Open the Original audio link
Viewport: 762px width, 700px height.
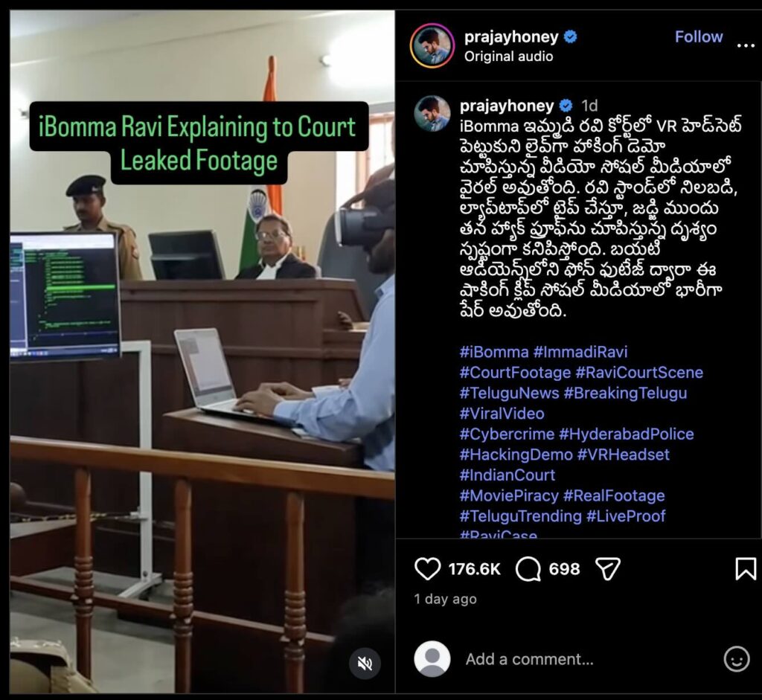(508, 57)
